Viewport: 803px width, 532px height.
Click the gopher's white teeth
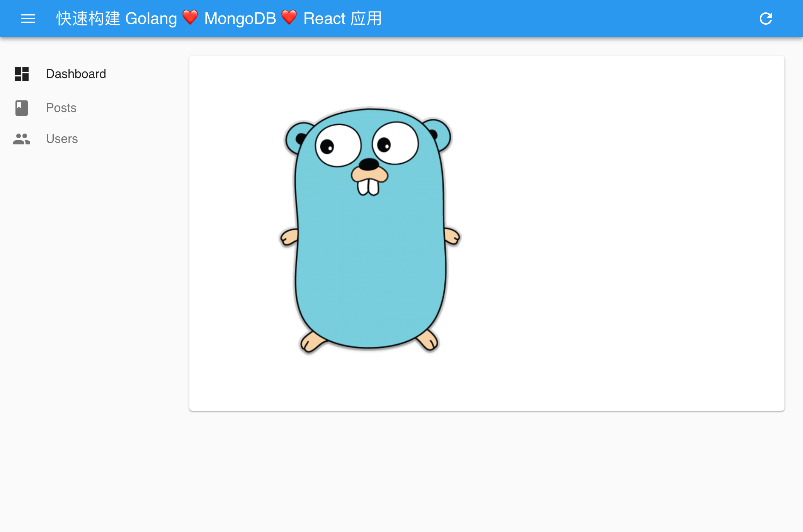[368, 187]
